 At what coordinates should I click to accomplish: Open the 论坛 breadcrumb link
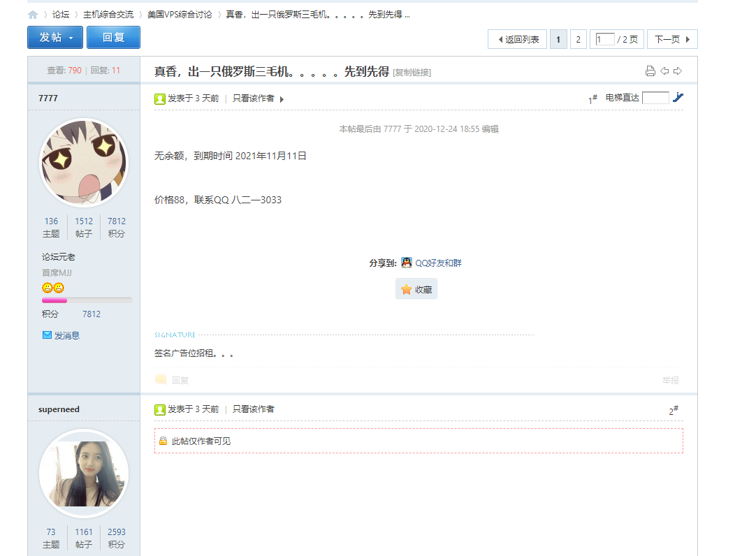(61, 15)
